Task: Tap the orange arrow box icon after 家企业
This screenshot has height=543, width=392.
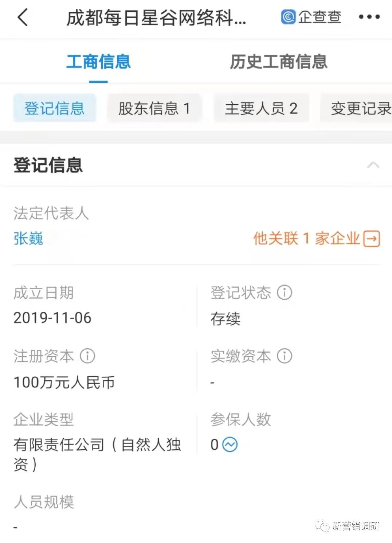Action: 372,239
